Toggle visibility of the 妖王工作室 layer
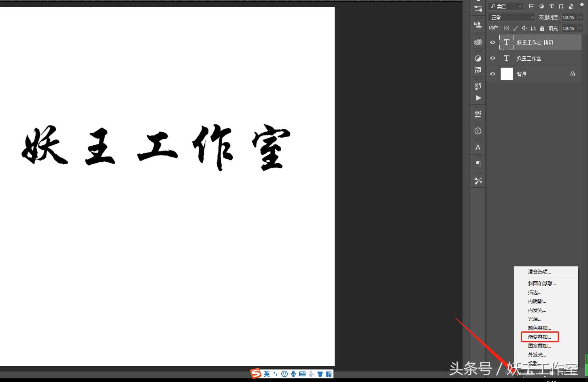 point(492,58)
